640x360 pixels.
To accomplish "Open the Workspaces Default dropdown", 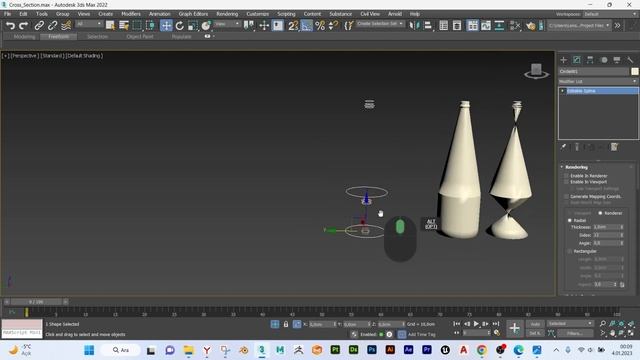I will click(x=610, y=14).
